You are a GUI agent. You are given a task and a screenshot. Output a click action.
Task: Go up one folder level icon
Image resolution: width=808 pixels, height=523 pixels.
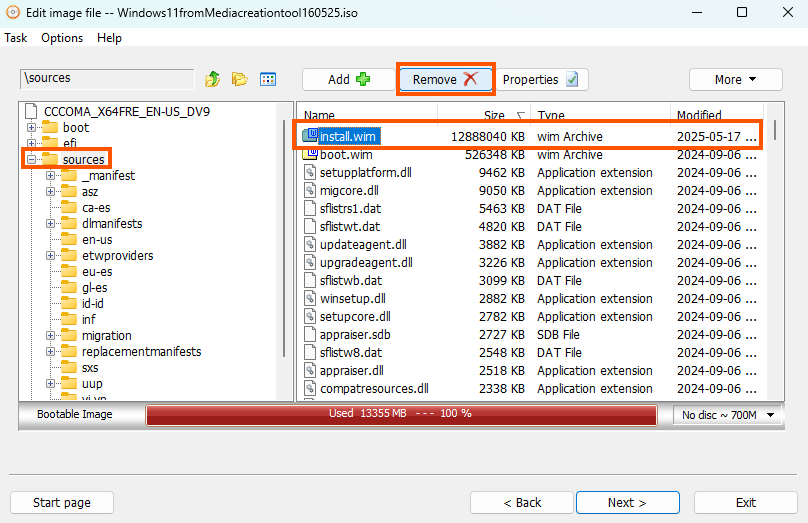(x=212, y=79)
